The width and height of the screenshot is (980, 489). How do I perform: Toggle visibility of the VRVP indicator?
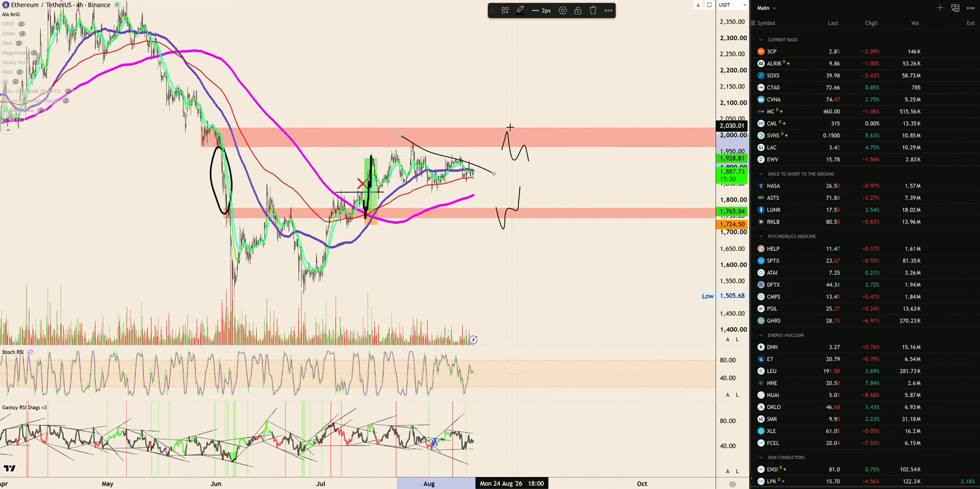point(21,24)
